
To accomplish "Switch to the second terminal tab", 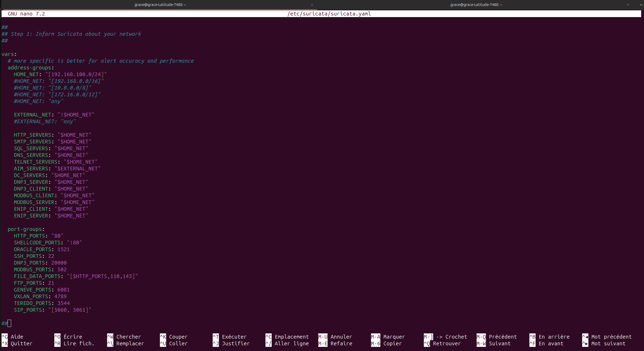I will click(x=476, y=5).
